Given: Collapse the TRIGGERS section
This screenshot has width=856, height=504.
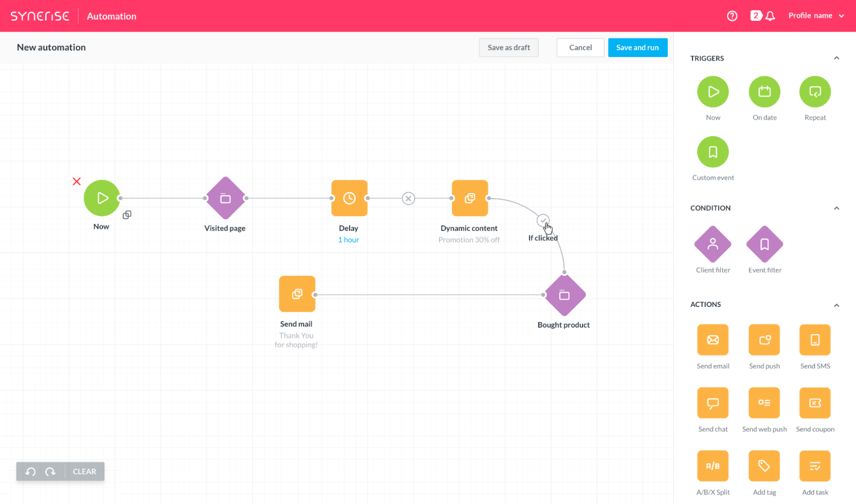Looking at the screenshot, I should coord(836,58).
